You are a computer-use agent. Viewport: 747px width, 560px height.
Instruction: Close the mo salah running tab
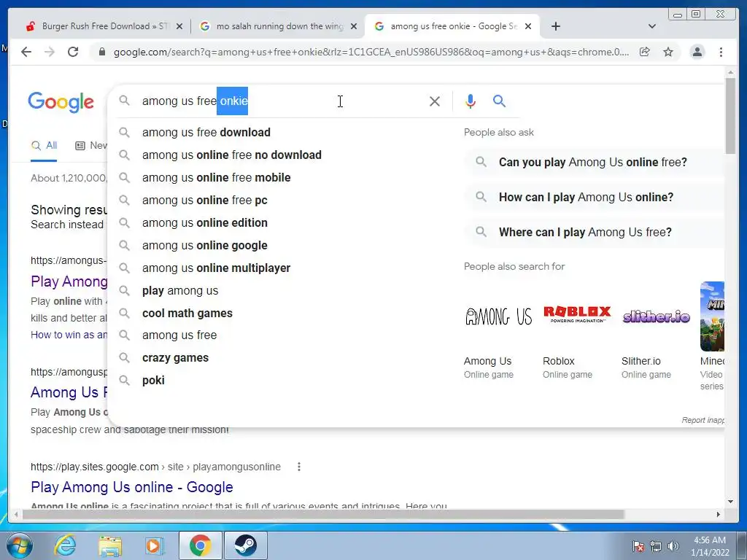[x=354, y=27]
